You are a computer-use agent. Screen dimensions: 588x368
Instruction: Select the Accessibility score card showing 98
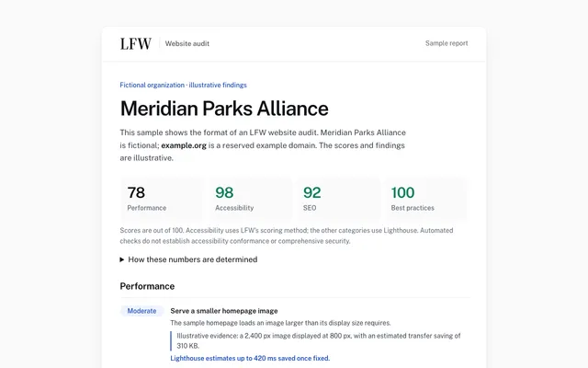pyautogui.click(x=250, y=199)
